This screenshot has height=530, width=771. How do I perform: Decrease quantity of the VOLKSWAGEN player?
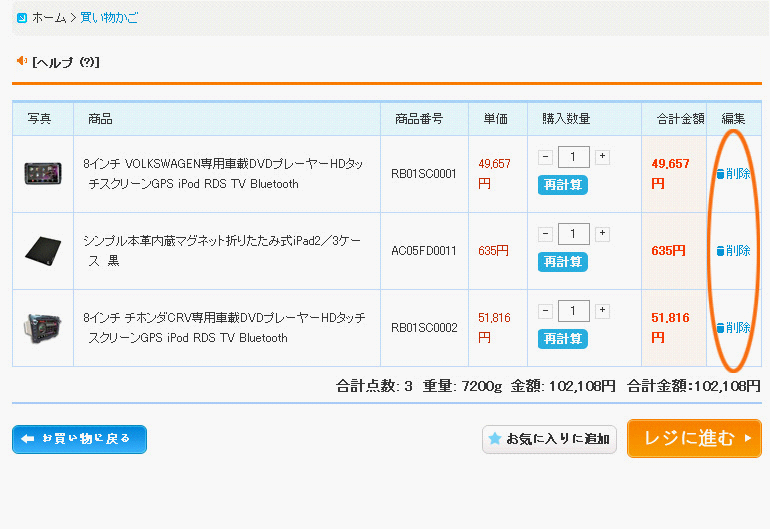click(545, 157)
